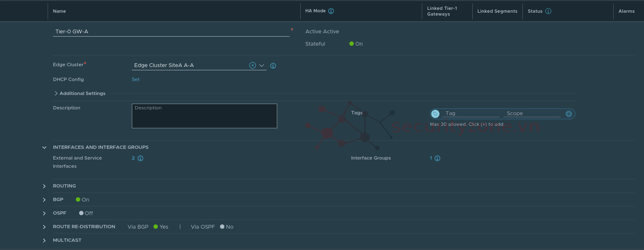Image resolution: width=644 pixels, height=250 pixels.
Task: Click the tag label icon in Tags field
Action: (x=436, y=114)
